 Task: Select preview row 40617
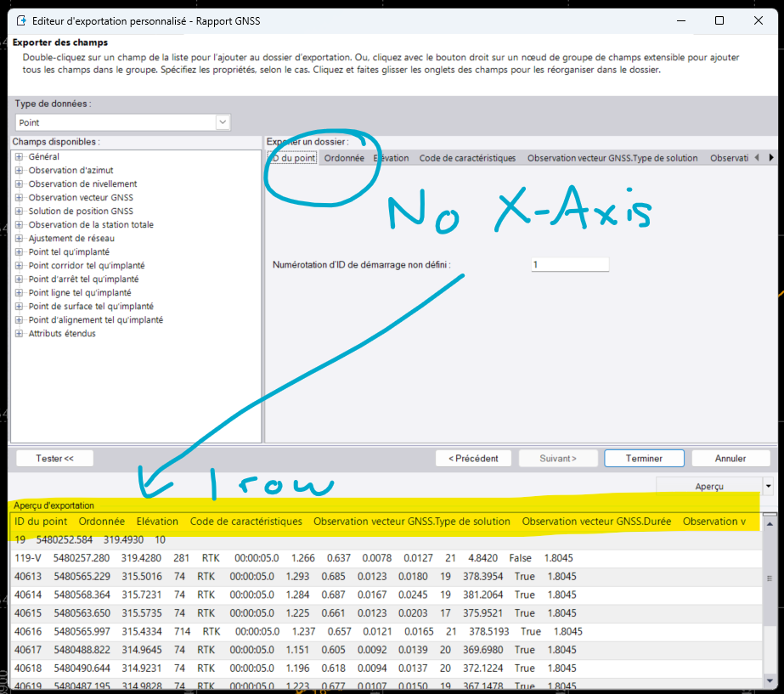[386, 650]
